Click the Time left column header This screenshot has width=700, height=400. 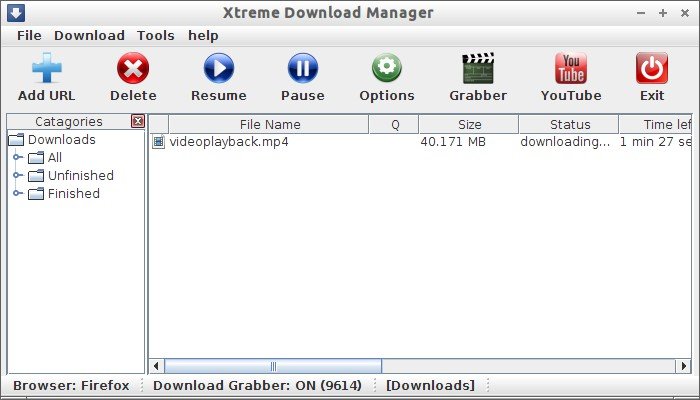[x=655, y=124]
